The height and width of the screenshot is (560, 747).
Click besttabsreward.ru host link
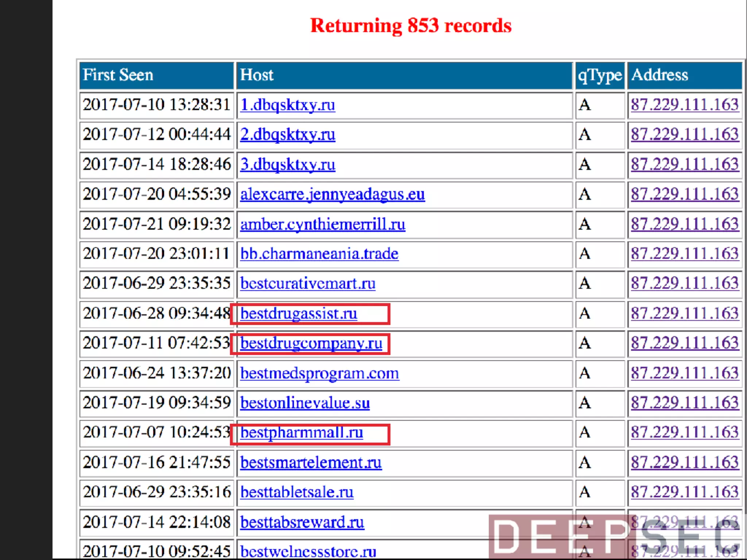302,522
